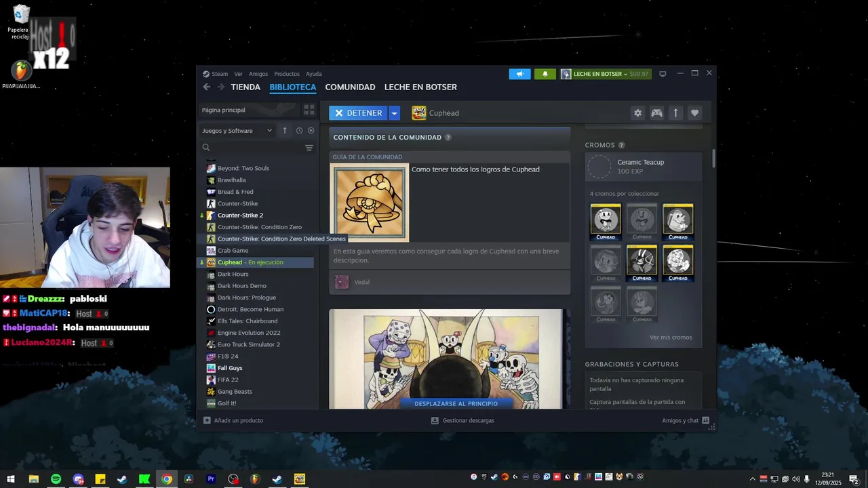Screen dimensions: 868x488
Task: Open the Cuphead skeletons artwork image
Action: (x=446, y=359)
